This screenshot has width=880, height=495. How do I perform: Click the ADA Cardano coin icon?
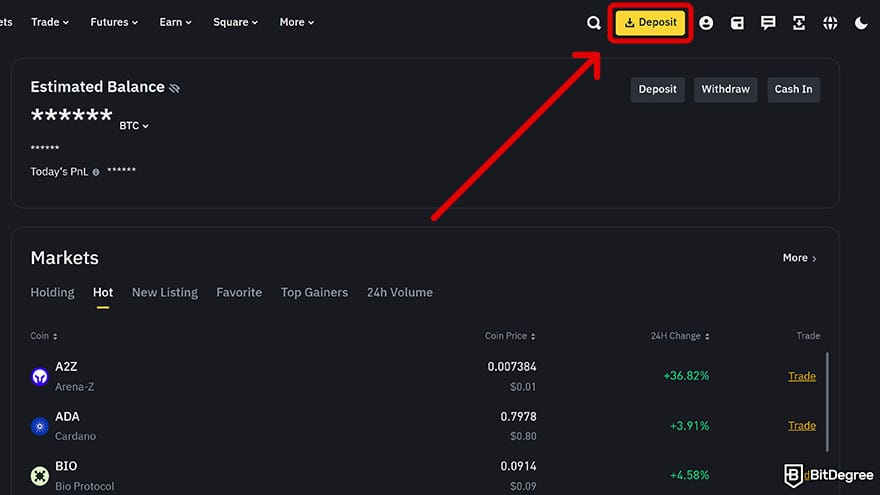[x=40, y=426]
